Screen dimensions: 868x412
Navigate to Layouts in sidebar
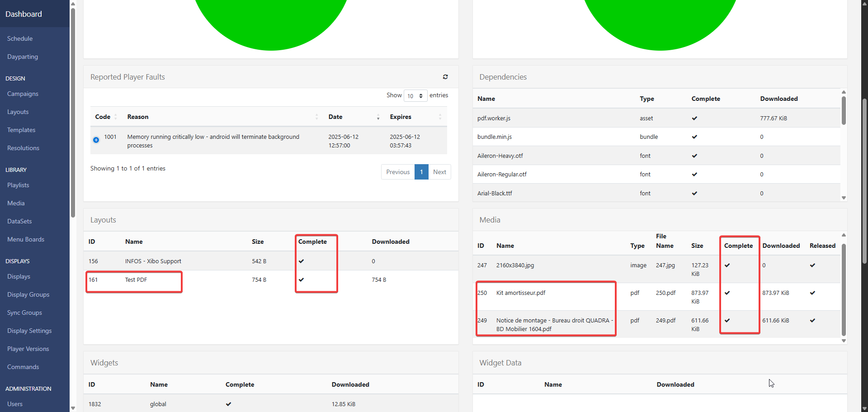[x=18, y=112]
